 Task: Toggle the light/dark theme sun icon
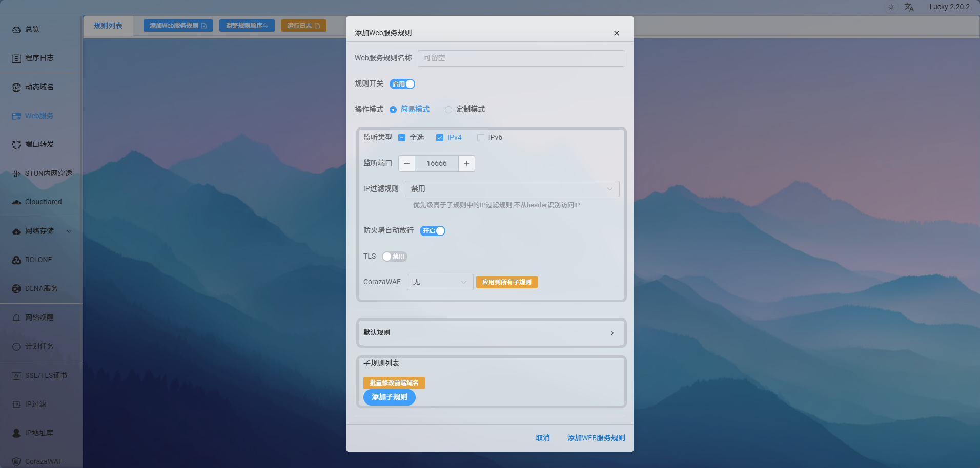click(891, 7)
